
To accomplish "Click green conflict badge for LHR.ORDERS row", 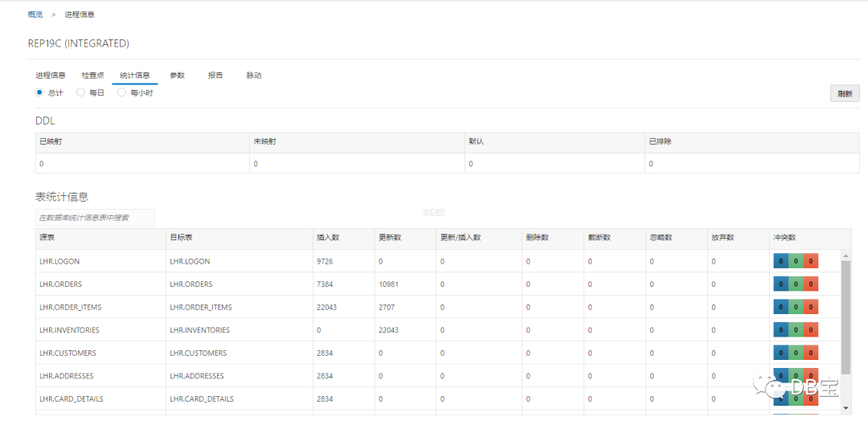I will coord(796,284).
